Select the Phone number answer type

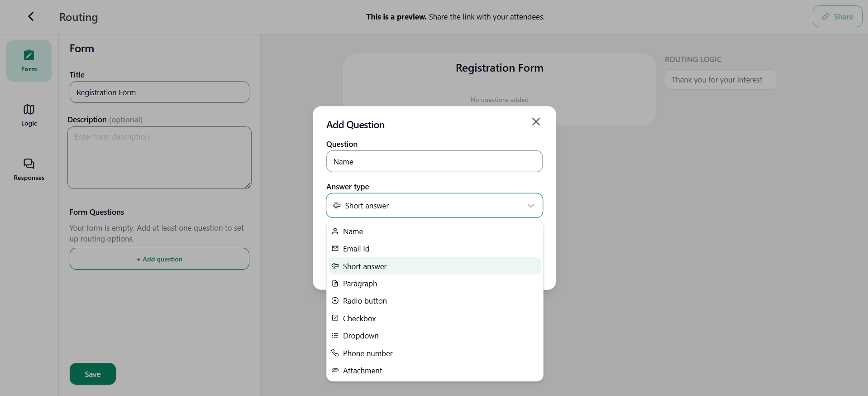[x=367, y=353]
